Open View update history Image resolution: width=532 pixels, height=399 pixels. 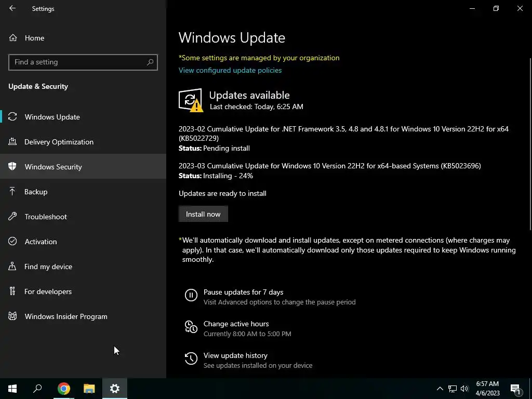235,355
